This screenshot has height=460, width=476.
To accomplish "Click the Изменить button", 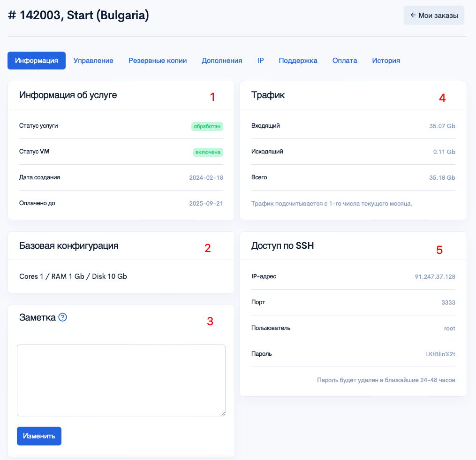I will 39,436.
